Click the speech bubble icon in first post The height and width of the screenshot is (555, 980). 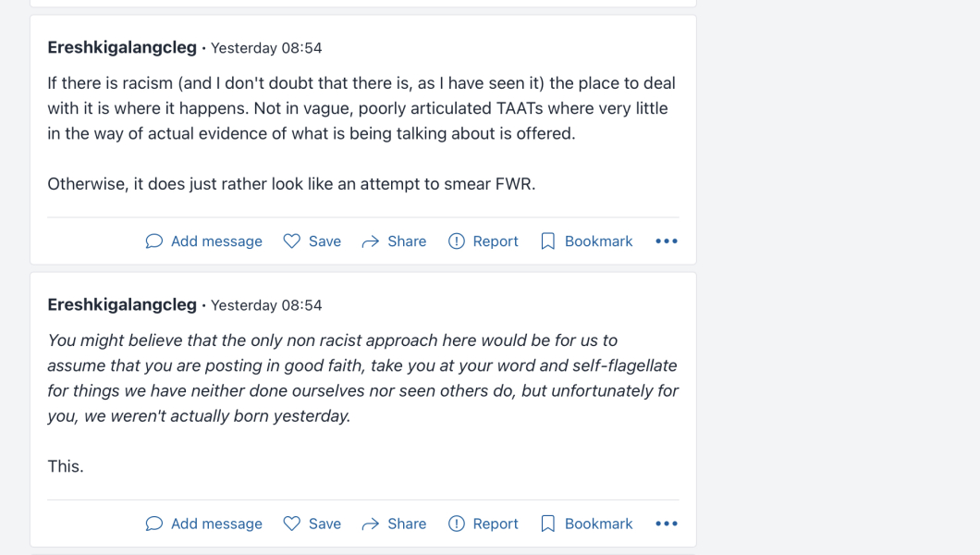tap(154, 241)
